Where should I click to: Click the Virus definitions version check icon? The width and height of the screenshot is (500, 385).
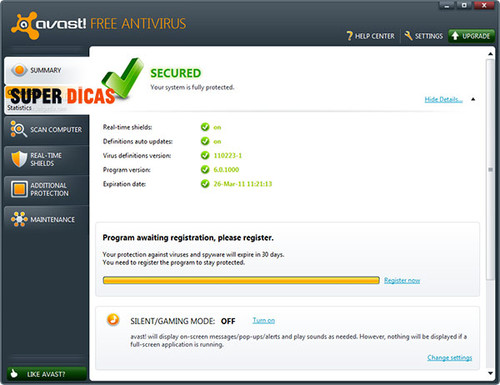205,155
